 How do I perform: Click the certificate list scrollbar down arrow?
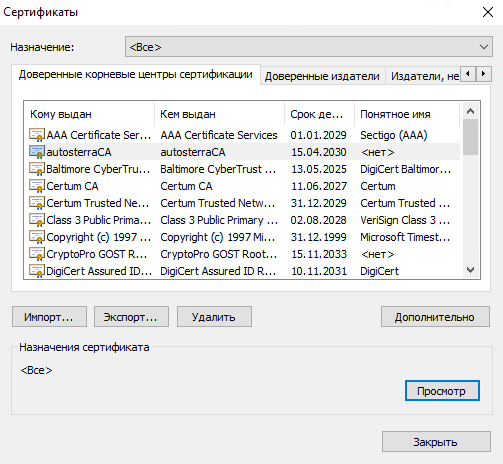[470, 269]
